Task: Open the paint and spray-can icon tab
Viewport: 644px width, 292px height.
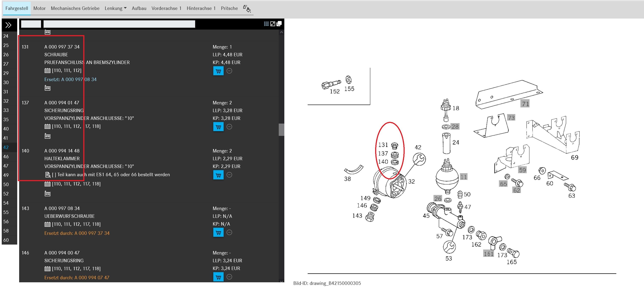Action: pos(247,8)
